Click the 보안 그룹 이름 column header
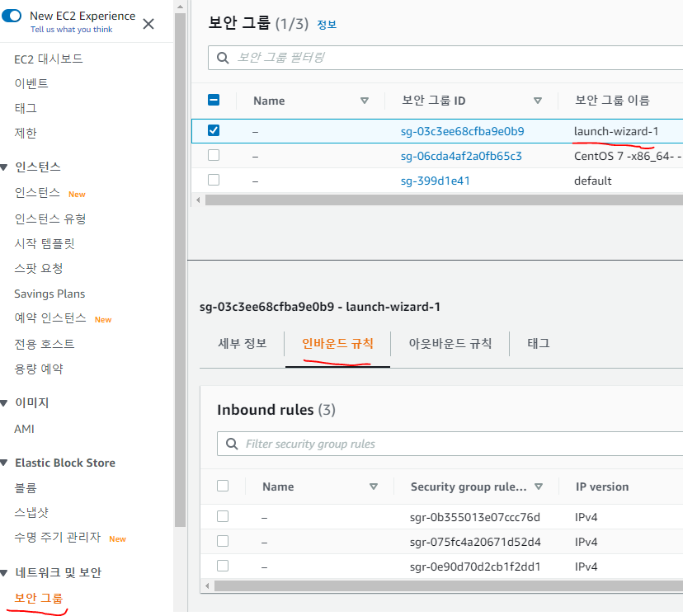The height and width of the screenshot is (616, 683). pos(612,101)
